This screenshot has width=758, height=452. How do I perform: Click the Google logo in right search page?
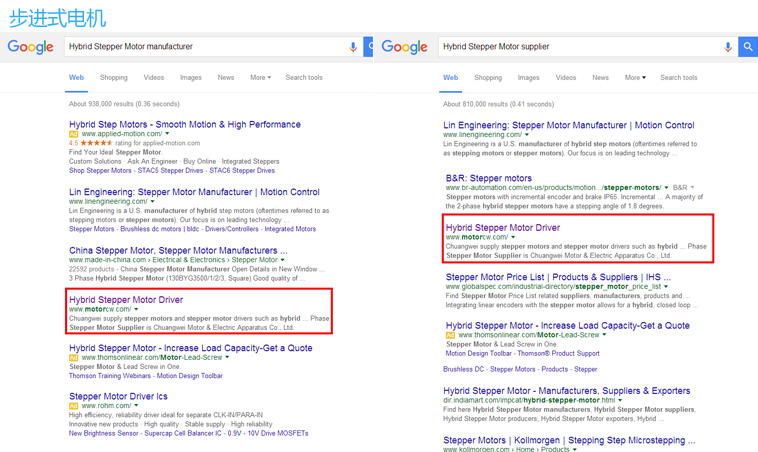(405, 47)
